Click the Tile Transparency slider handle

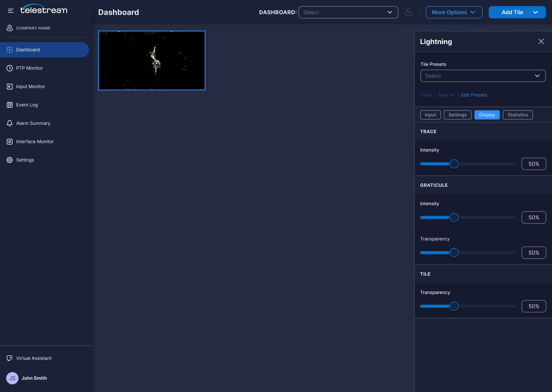454,306
